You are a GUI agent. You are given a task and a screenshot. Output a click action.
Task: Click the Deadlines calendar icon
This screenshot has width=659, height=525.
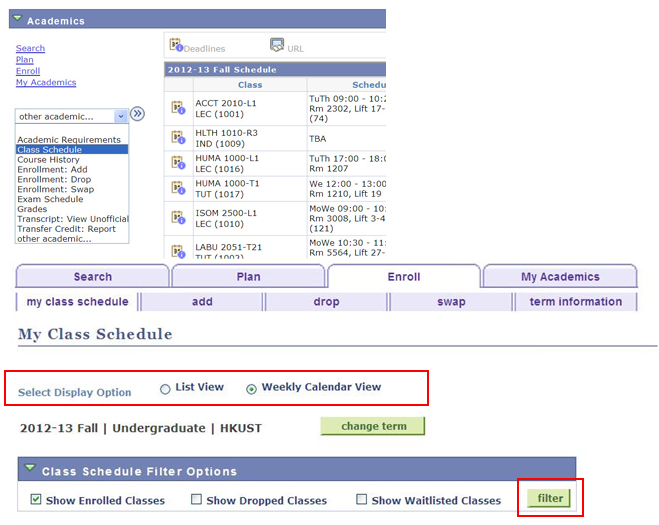176,45
